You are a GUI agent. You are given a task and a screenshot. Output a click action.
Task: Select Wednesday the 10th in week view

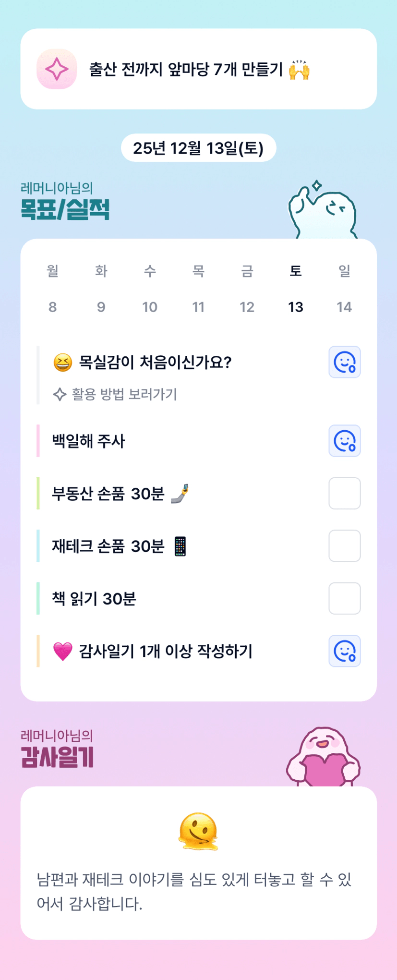tap(150, 306)
